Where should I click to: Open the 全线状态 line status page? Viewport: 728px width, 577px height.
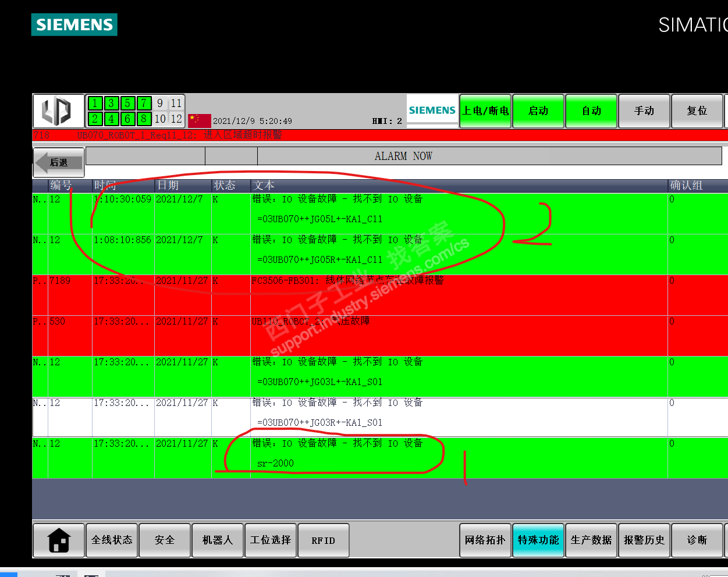(x=112, y=540)
